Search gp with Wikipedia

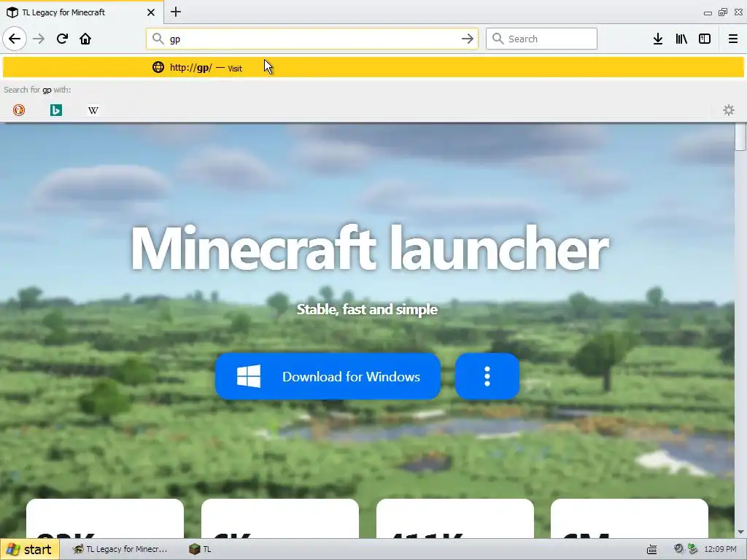[x=93, y=110]
